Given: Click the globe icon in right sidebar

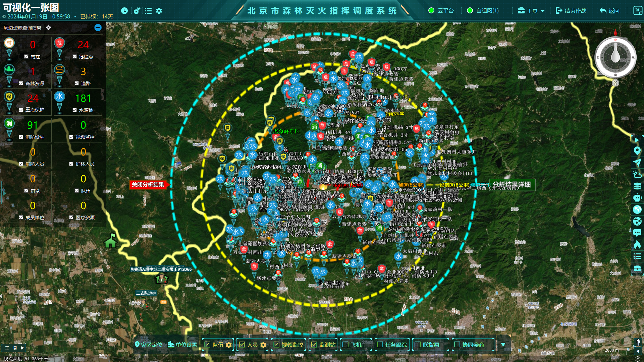Looking at the screenshot, I should click(637, 209).
